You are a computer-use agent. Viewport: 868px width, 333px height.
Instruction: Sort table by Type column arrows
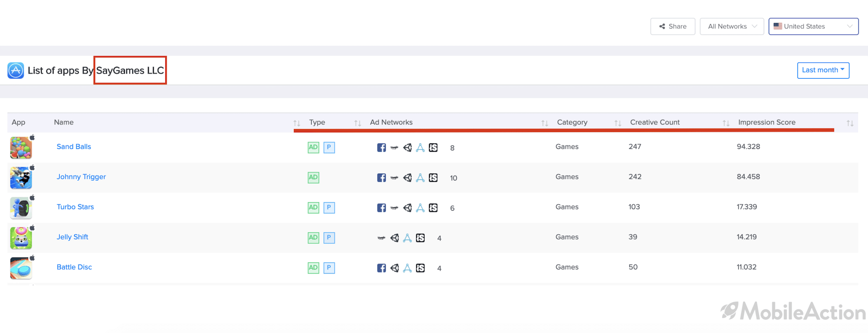(357, 123)
